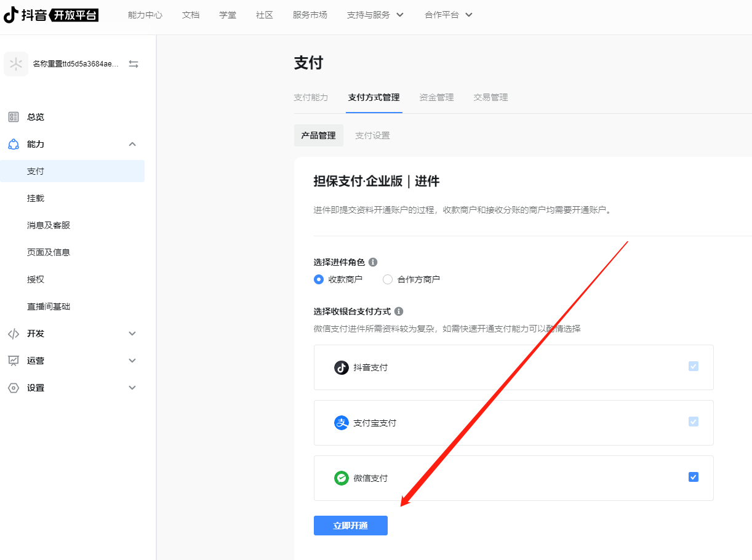Switch to the 交易管理 tab
Screen dimensions: 752x560
490,97
